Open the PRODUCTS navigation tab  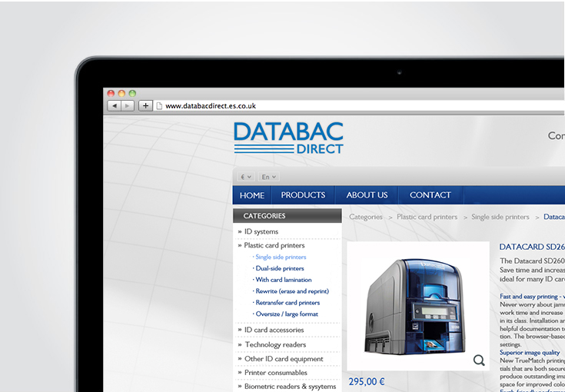point(303,195)
